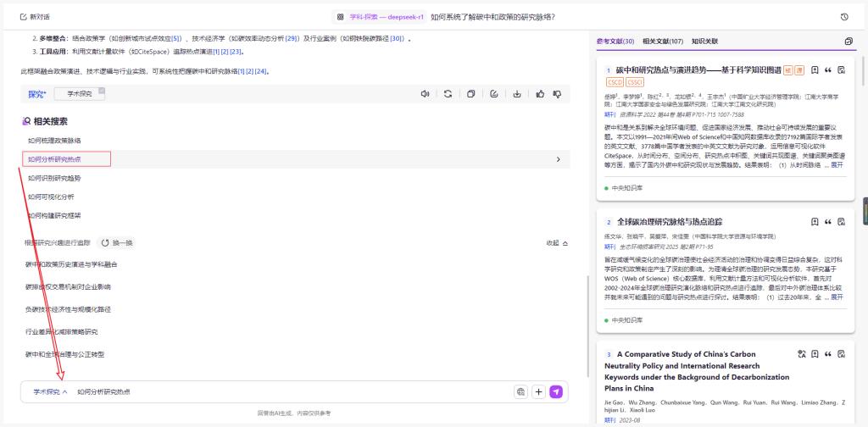Viewport: 868px width, 427px height.
Task: Select related search 如何梳理政策脉络
Action: 55,141
